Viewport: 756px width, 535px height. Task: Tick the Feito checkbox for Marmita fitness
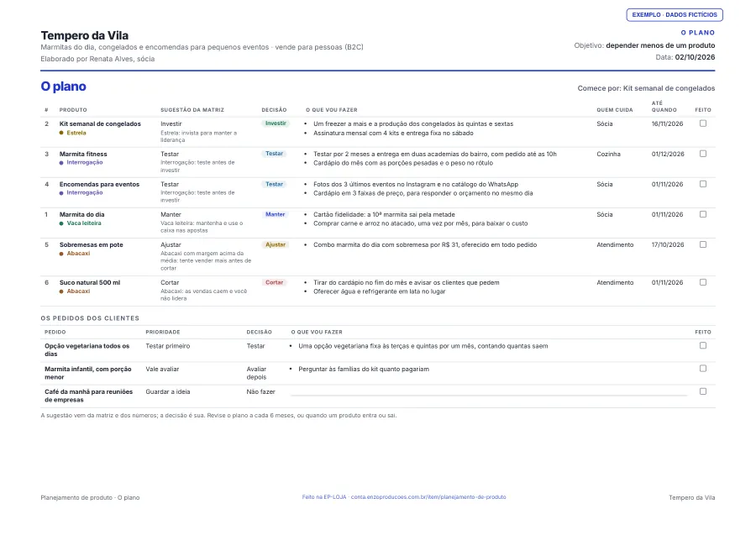[x=703, y=154]
